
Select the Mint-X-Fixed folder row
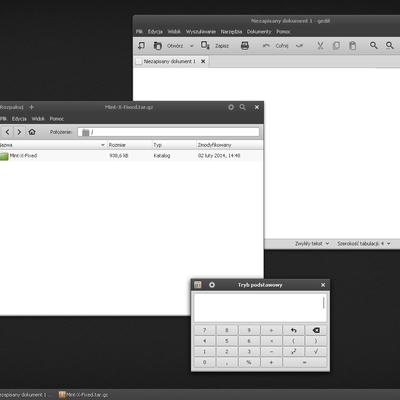coord(131,156)
